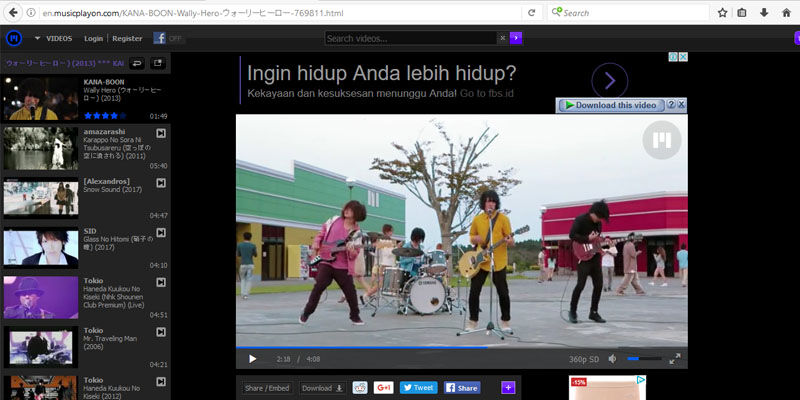The width and height of the screenshot is (800, 400).
Task: Open the Go to fbs.id ad link
Action: click(487, 94)
